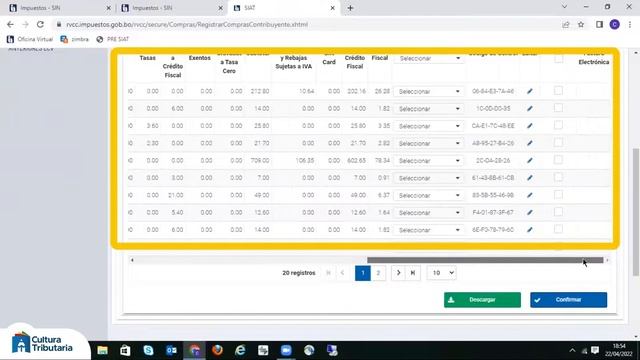The height and width of the screenshot is (360, 640).
Task: Go forward in the browser
Action: click(25, 24)
